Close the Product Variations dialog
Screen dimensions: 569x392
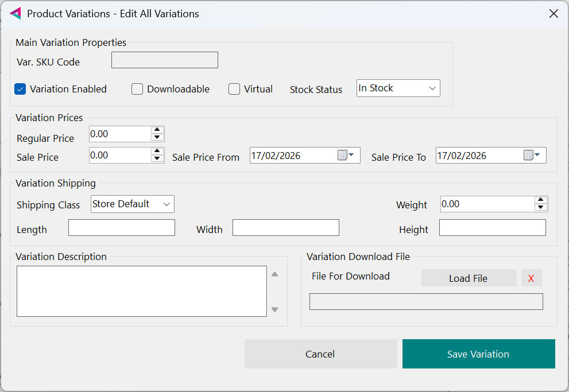click(553, 14)
